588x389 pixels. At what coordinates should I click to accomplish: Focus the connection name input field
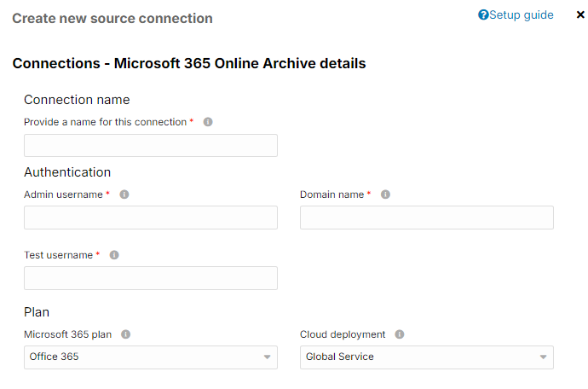tap(151, 145)
